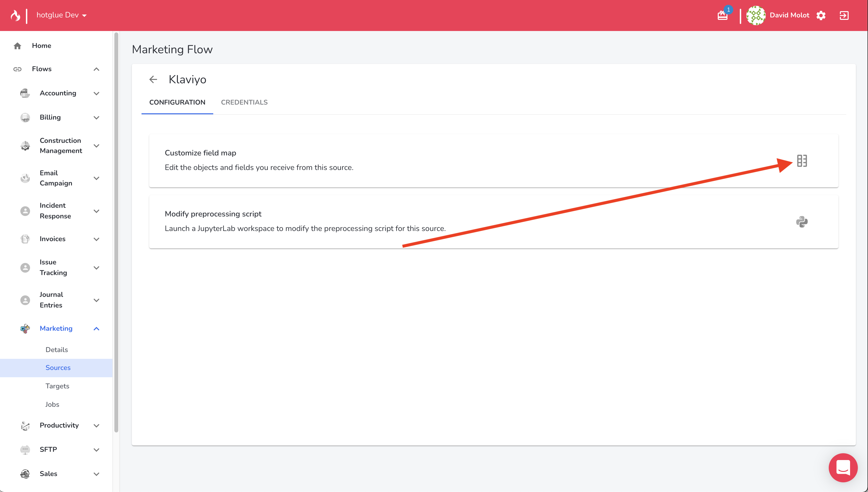
Task: Launch JupyterLab via the Python icon
Action: coord(802,222)
